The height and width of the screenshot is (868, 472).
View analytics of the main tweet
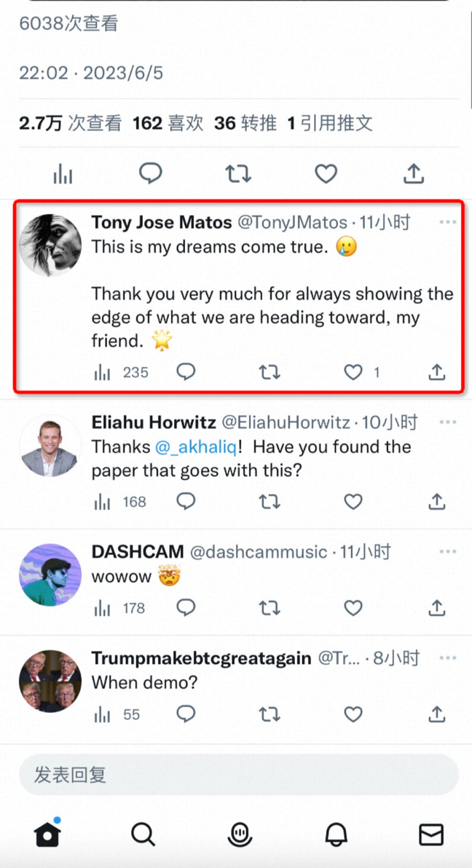(x=63, y=173)
